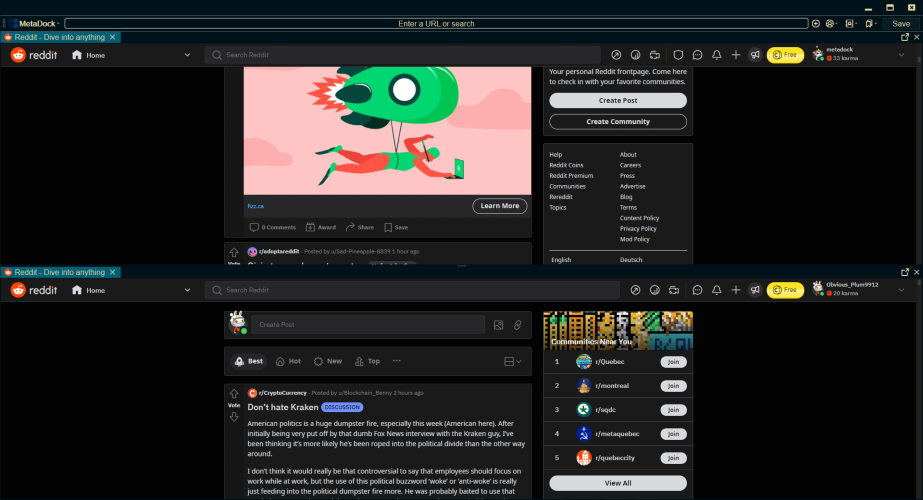
Task: Open the live video icon in top pane
Action: pos(655,55)
